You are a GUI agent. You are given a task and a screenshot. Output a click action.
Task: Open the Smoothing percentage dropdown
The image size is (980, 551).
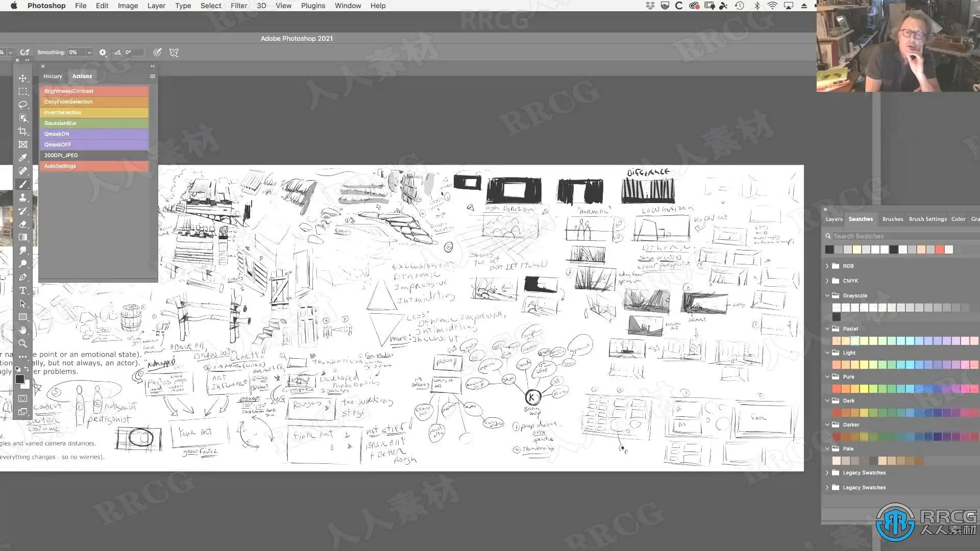point(89,52)
